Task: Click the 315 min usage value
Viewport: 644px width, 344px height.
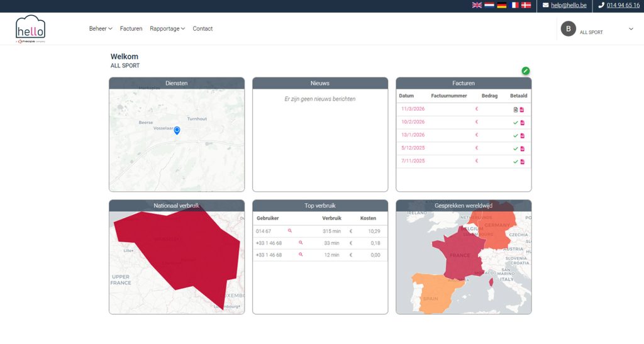Action: [331, 231]
